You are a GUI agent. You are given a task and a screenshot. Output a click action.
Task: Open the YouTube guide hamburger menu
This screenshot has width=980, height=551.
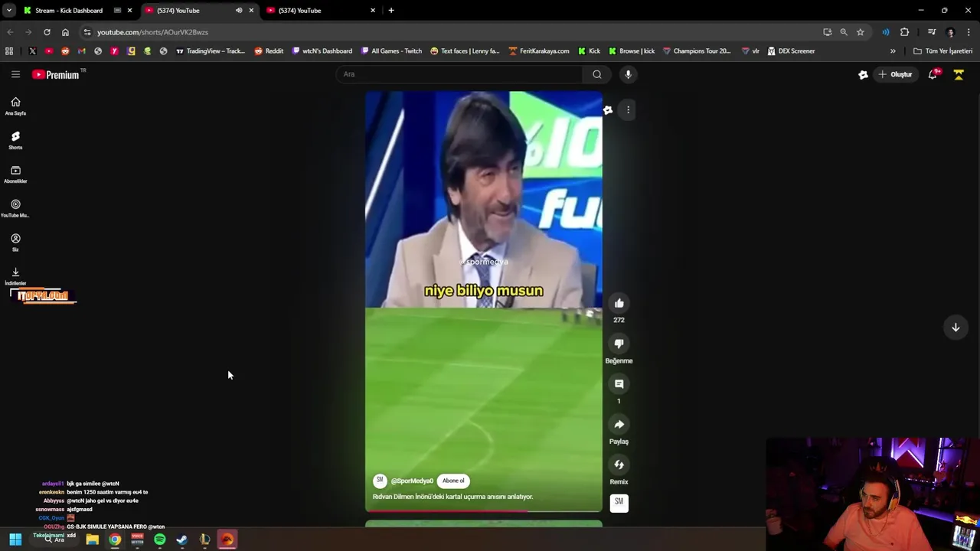click(15, 74)
